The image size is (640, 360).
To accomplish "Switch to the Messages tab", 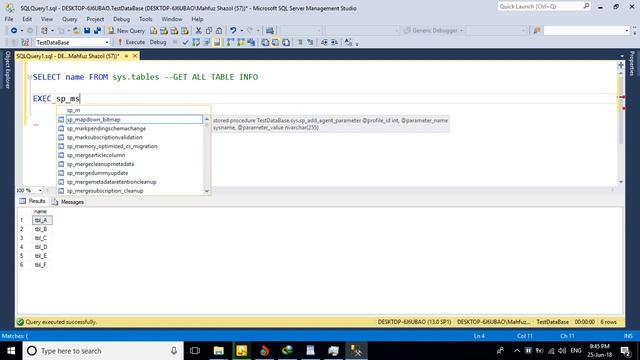I will pos(68,202).
